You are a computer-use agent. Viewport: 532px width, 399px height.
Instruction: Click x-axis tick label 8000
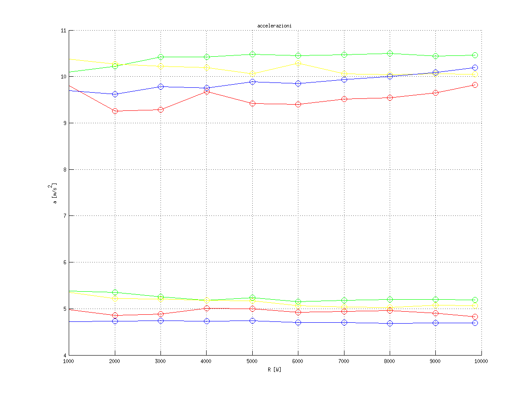390,361
